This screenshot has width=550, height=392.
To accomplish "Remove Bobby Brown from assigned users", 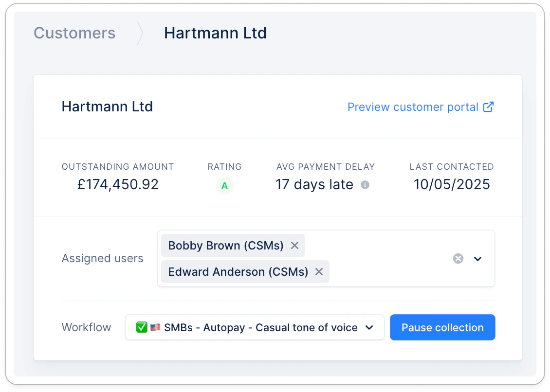I will point(294,246).
